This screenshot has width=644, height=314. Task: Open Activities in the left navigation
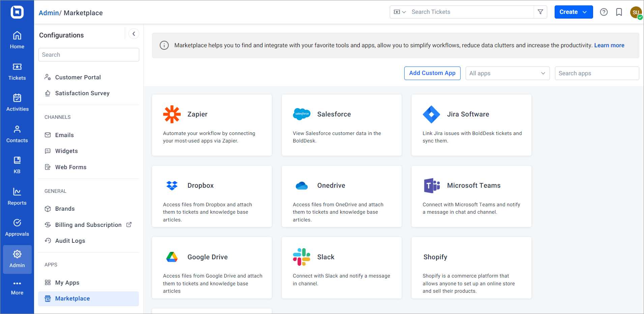(17, 103)
